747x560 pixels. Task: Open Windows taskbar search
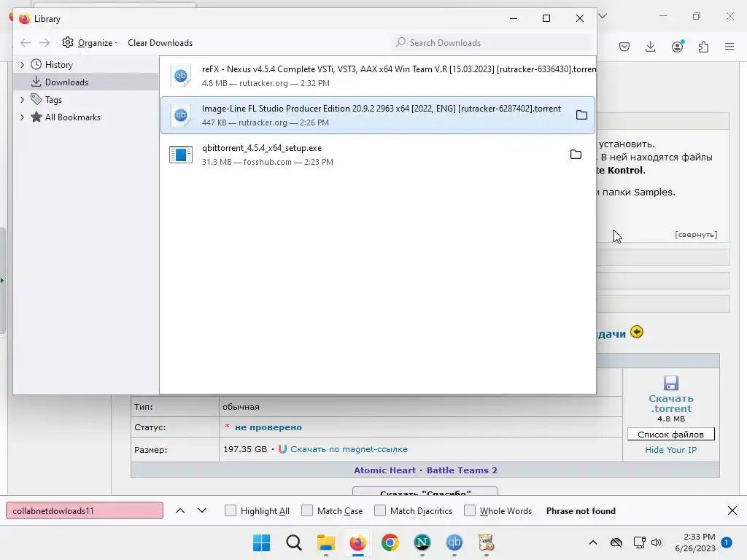point(293,542)
